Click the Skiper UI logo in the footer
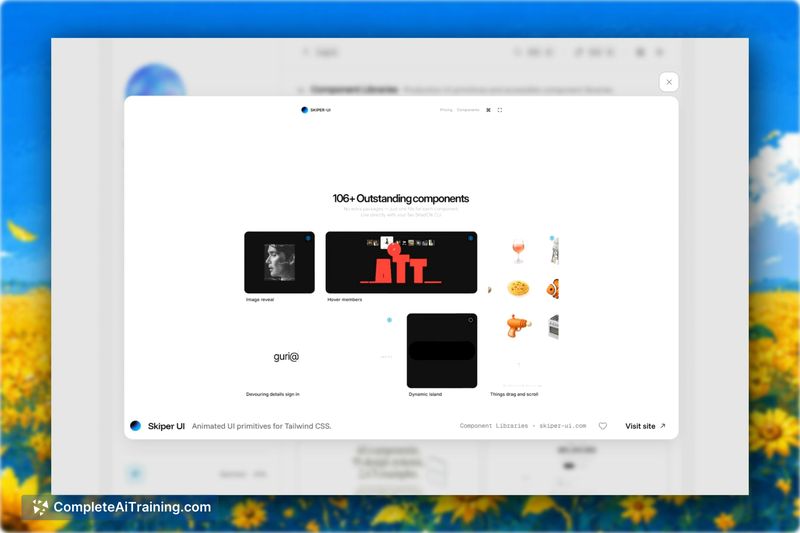The image size is (800, 533). (135, 425)
